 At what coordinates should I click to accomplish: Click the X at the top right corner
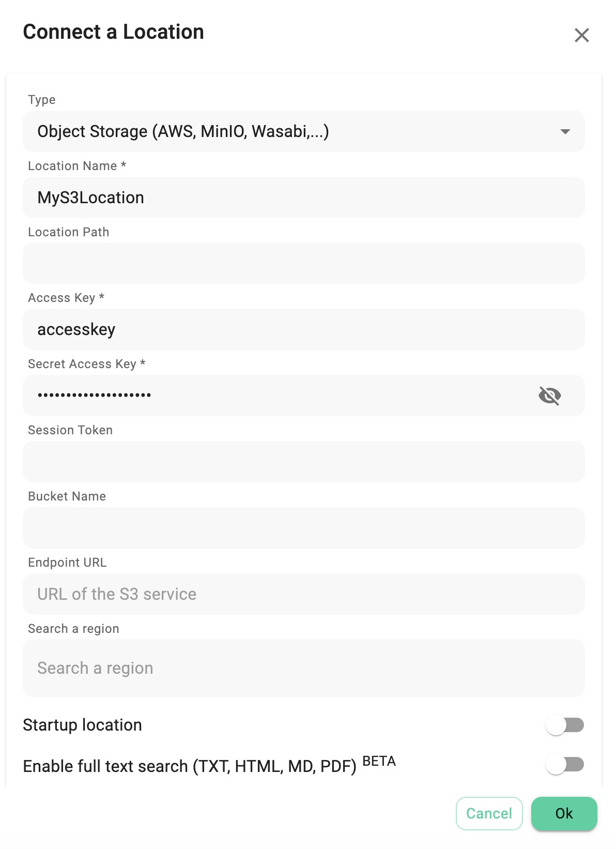point(582,35)
